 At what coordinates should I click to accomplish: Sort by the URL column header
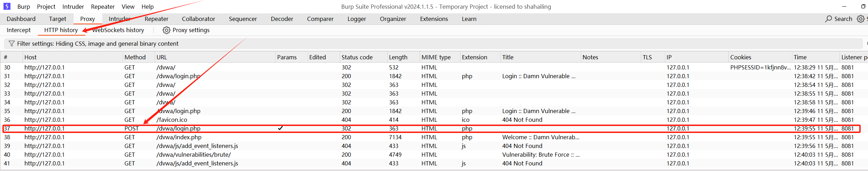pyautogui.click(x=214, y=57)
